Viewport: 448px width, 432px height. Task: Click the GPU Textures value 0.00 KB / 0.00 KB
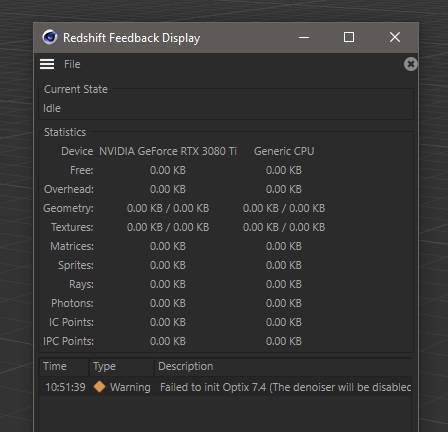(x=168, y=227)
